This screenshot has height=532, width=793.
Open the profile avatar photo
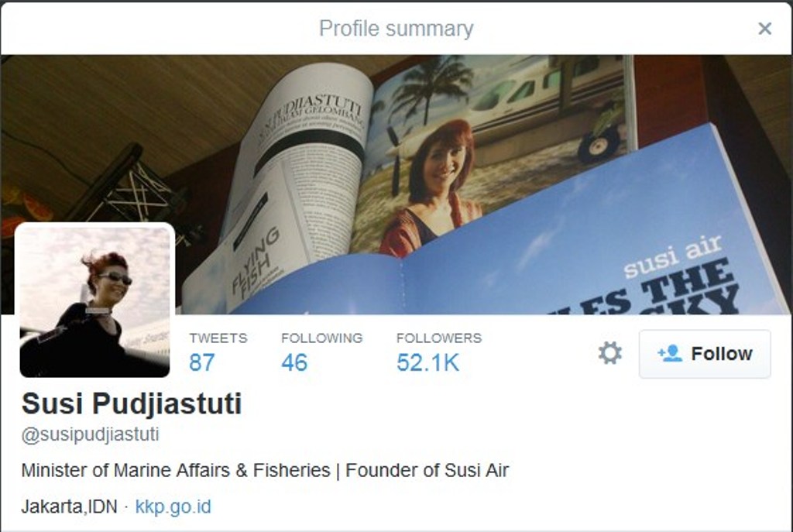tap(95, 300)
